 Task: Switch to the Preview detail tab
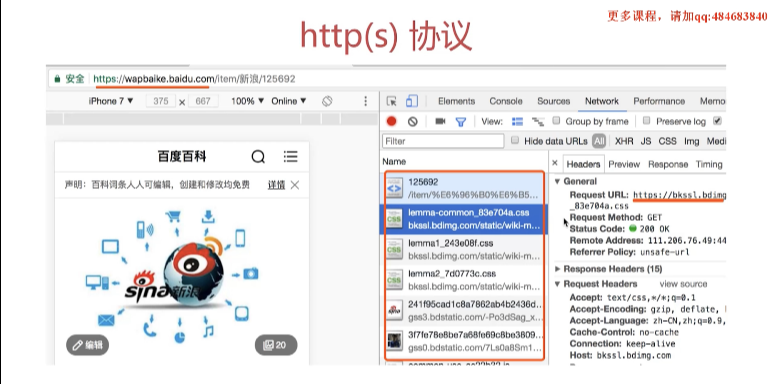(x=624, y=165)
